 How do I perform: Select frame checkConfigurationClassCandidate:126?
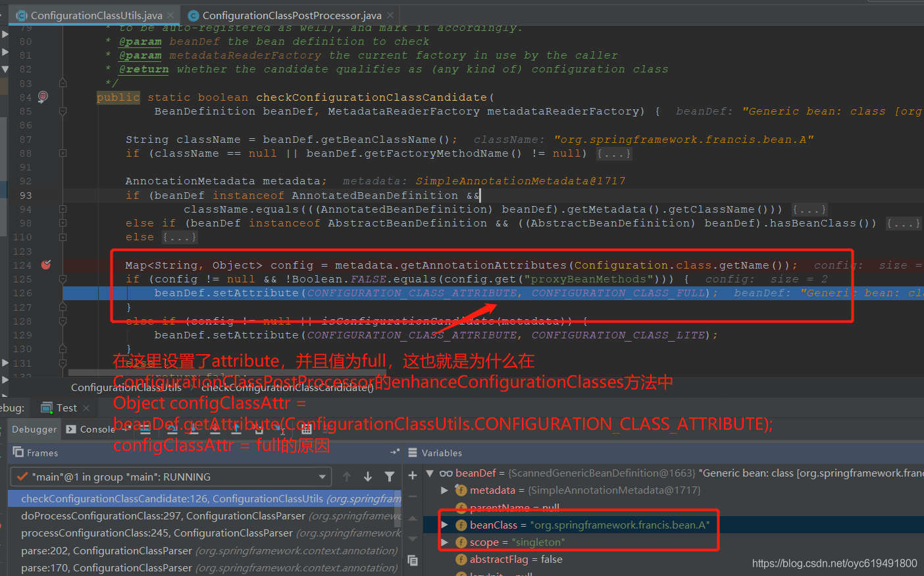[x=205, y=498]
